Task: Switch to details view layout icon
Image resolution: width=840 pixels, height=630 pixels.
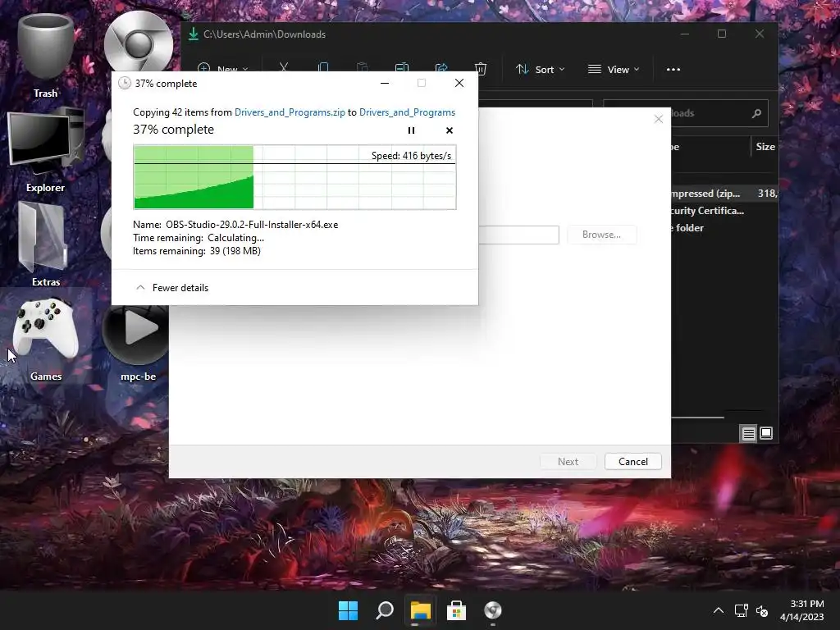Action: [x=748, y=433]
